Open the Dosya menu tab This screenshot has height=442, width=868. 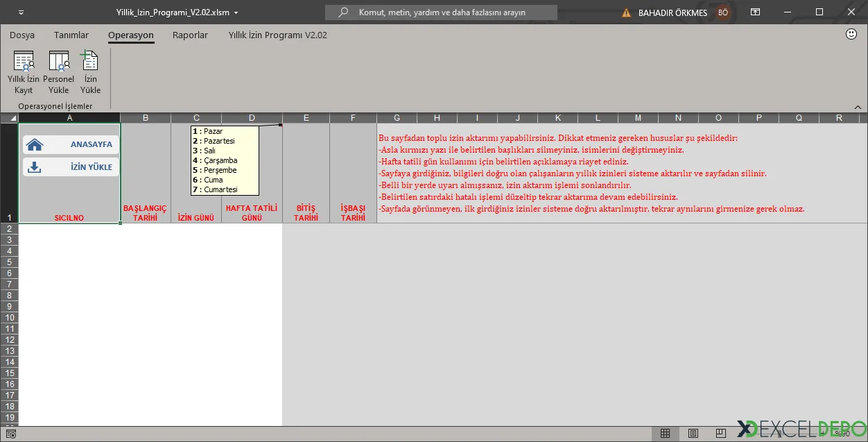(22, 35)
